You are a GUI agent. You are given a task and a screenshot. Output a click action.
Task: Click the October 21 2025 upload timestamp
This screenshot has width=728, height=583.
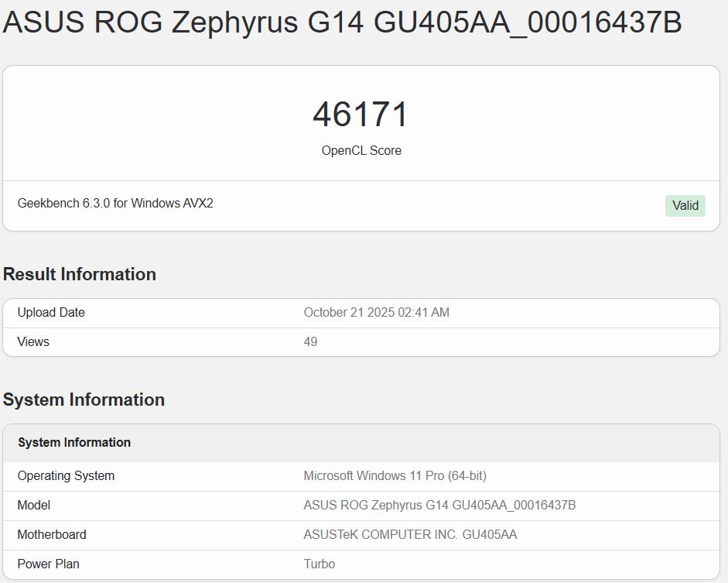click(x=376, y=313)
